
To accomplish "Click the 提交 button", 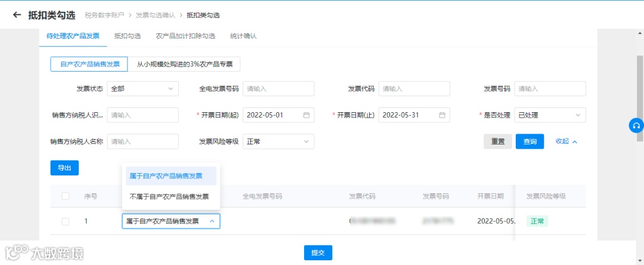I will coord(318,252).
